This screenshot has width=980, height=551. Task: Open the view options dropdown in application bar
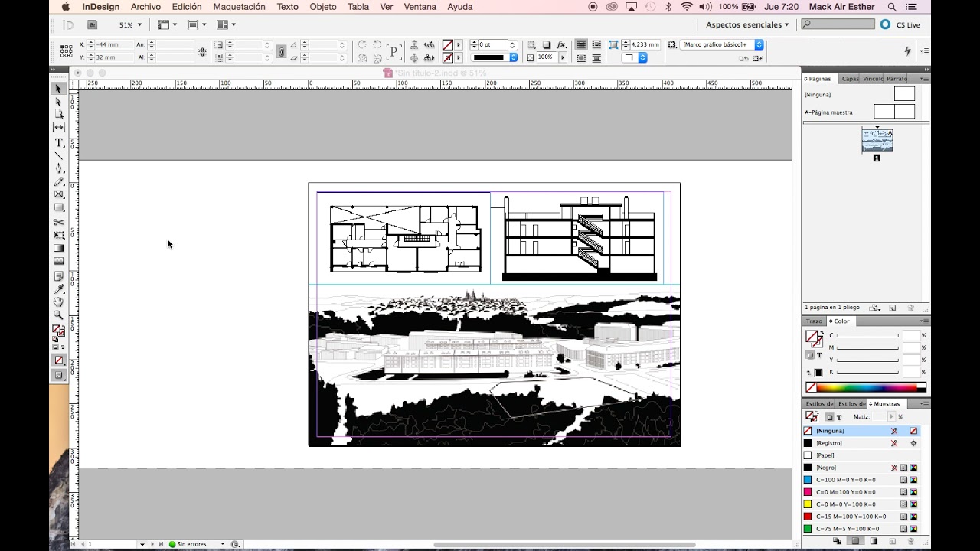[166, 24]
